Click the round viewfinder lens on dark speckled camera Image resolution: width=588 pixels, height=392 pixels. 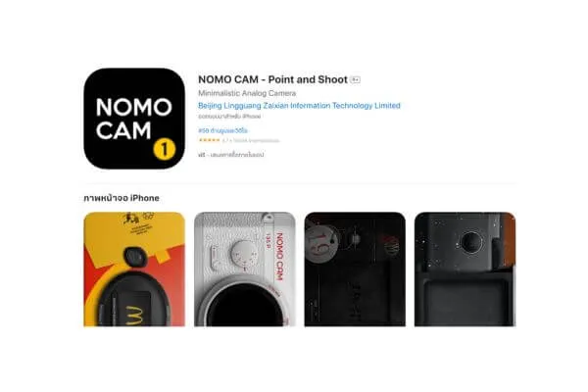click(x=471, y=242)
